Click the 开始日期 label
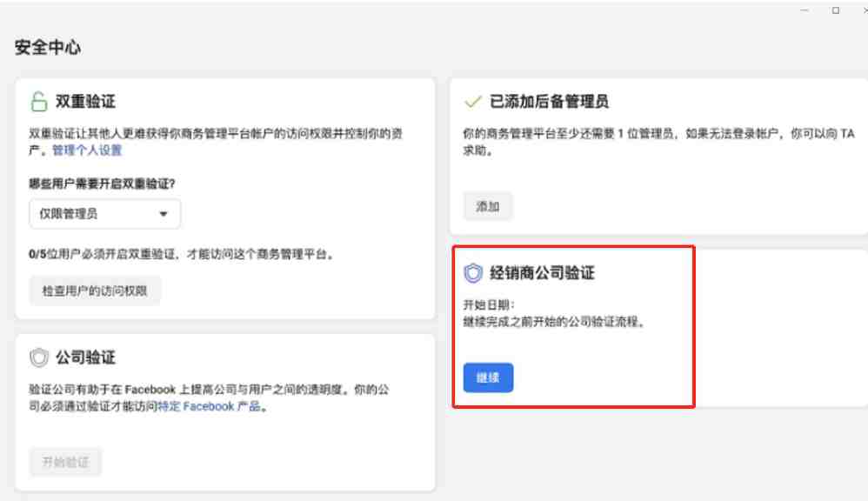The height and width of the screenshot is (501, 868). (489, 305)
